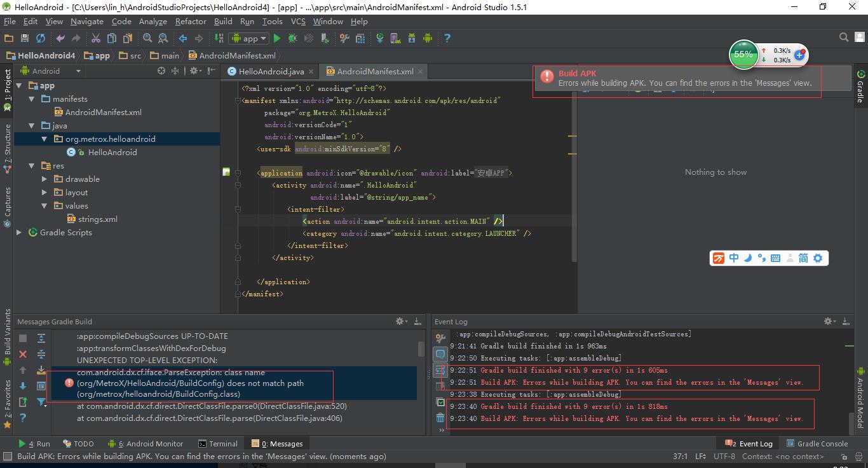Open the Build menu

tap(223, 21)
